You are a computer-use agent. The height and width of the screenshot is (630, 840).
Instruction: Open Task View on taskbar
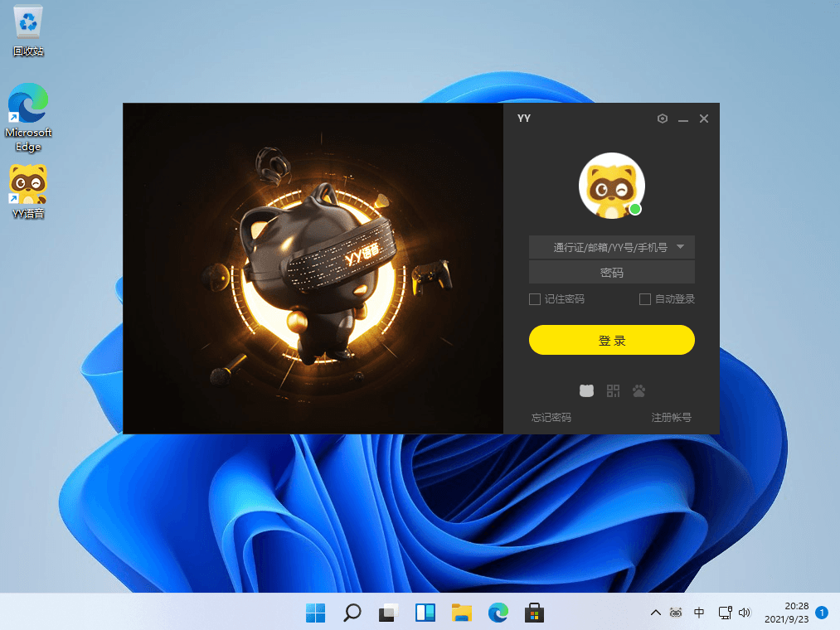388,613
